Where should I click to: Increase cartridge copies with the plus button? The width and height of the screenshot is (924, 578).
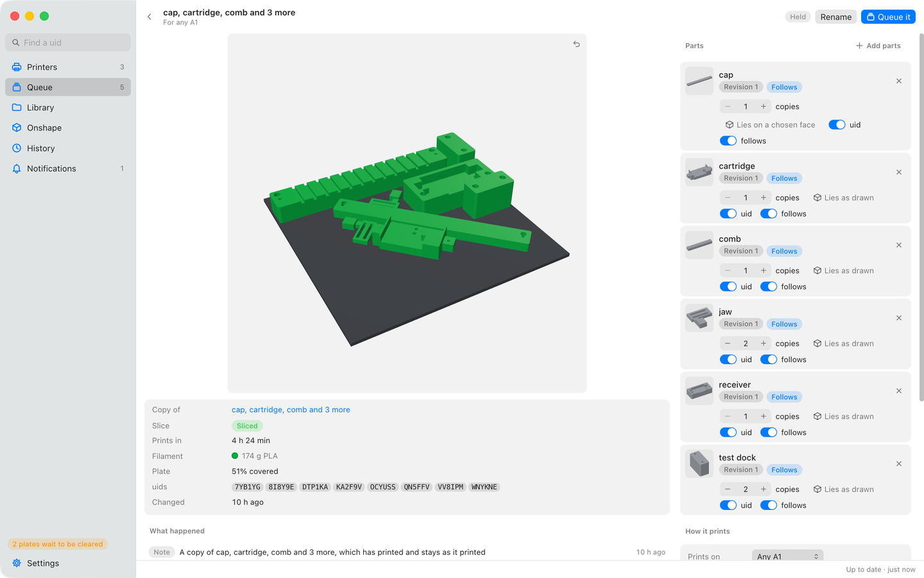coord(764,198)
